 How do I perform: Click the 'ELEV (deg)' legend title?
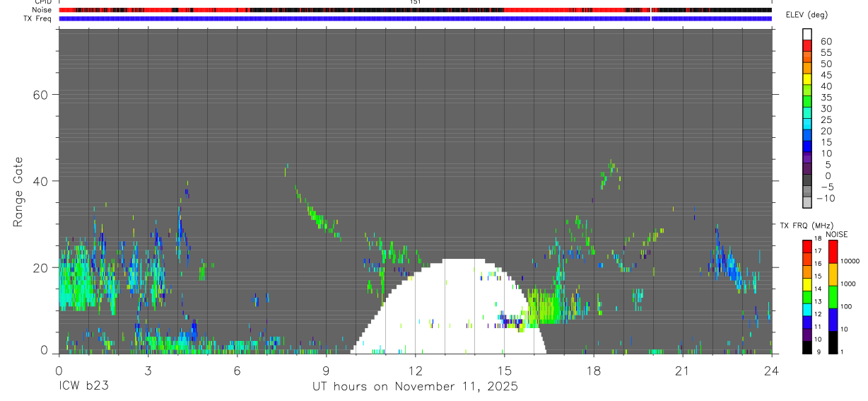(x=807, y=15)
